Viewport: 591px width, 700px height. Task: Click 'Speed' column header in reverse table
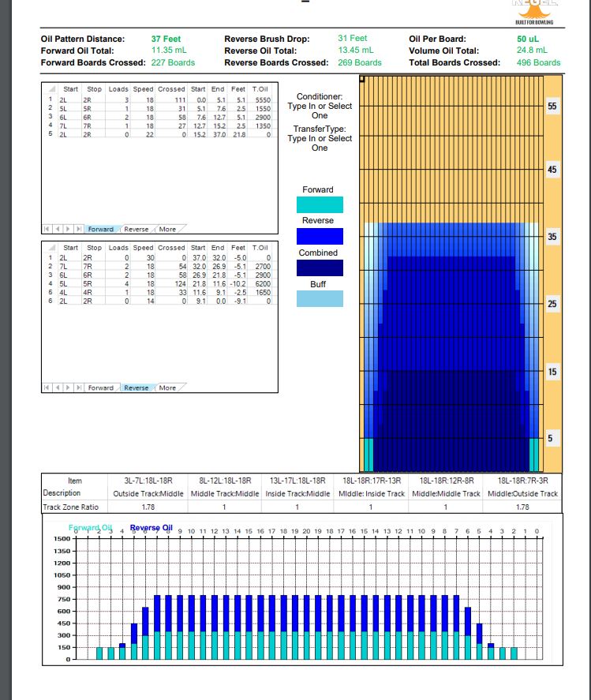tap(143, 247)
